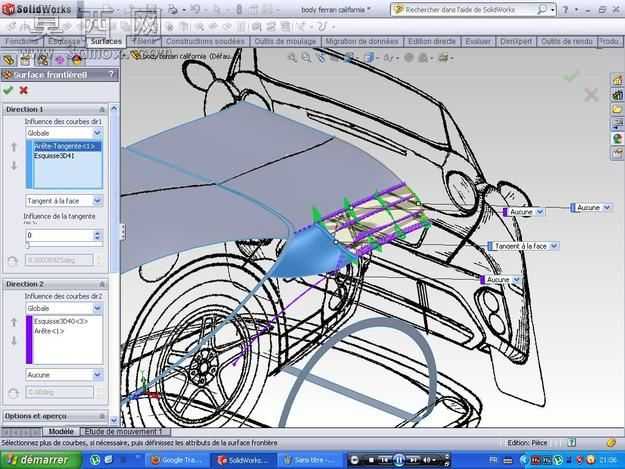Confirm with the faint green checkmark in viewport
This screenshot has height=469, width=625.
coord(571,75)
